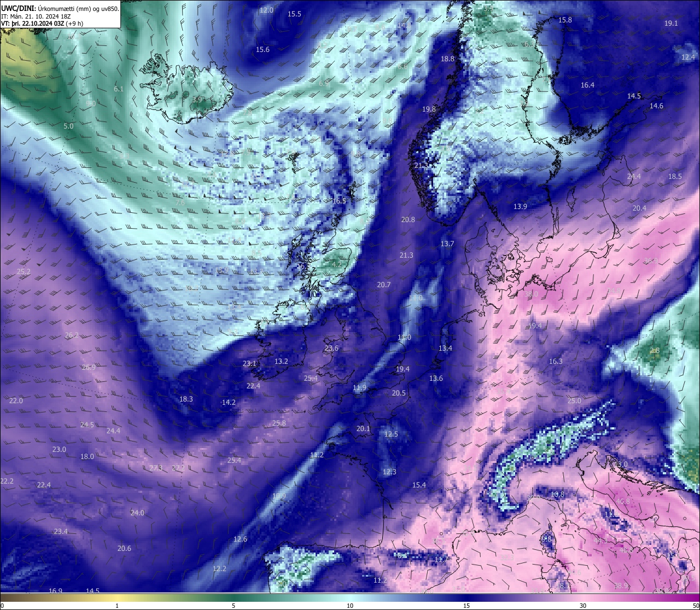Click the 15.6 value southeast of Iceland
The image size is (700, 610).
[262, 49]
